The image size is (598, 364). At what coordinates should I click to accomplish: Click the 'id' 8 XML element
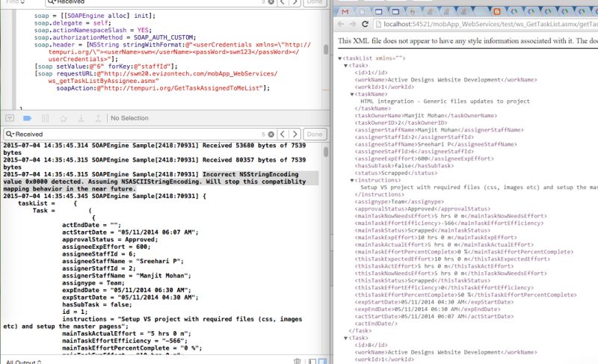[371, 345]
